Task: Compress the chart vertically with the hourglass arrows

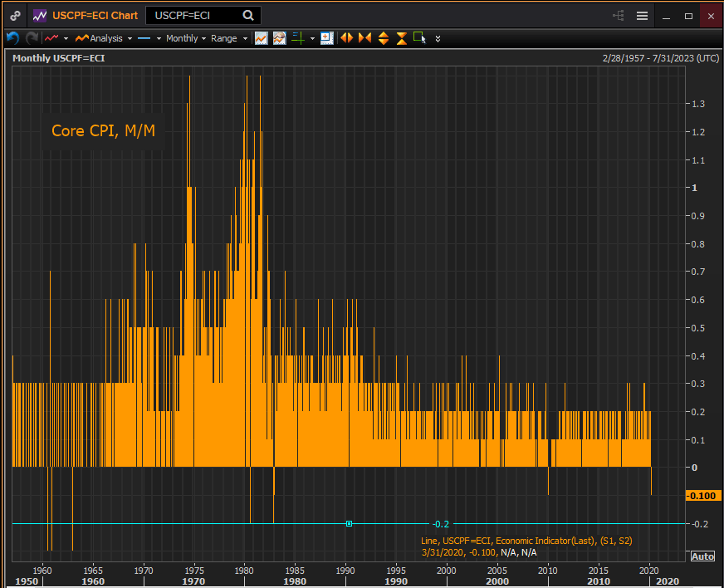Action: 402,38
